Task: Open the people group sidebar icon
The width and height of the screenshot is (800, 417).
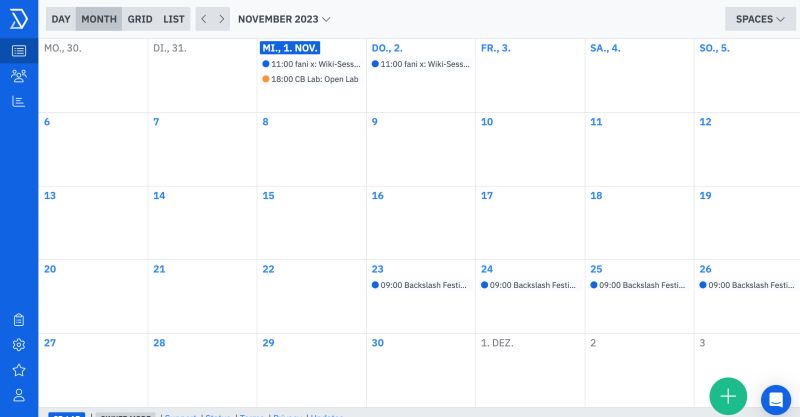Action: pyautogui.click(x=18, y=75)
